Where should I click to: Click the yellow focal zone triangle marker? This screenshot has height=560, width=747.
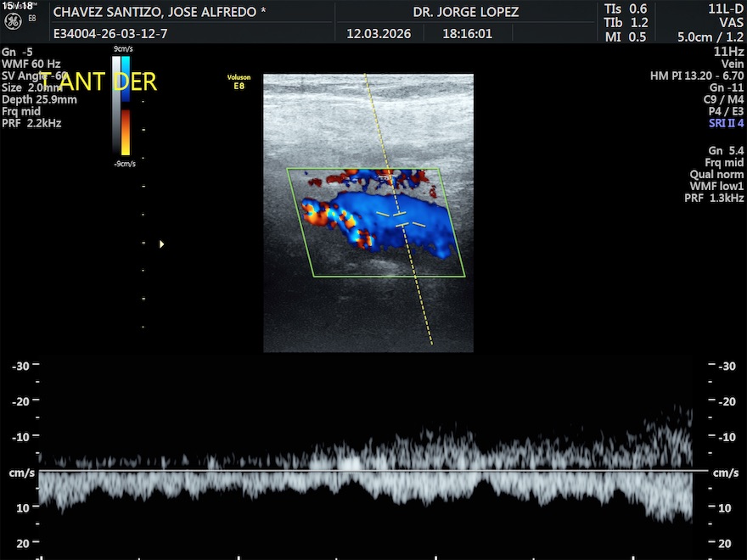pyautogui.click(x=161, y=244)
